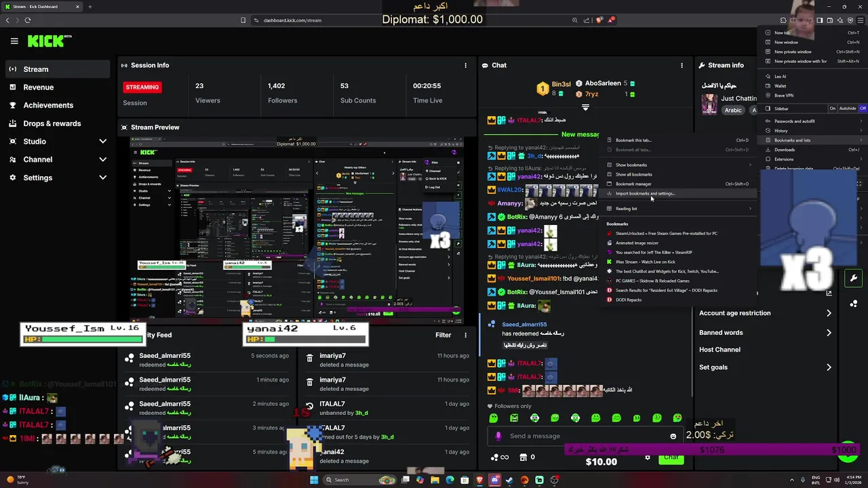Click the Stream Preview thumbnail
The width and height of the screenshot is (868, 488).
(x=296, y=230)
